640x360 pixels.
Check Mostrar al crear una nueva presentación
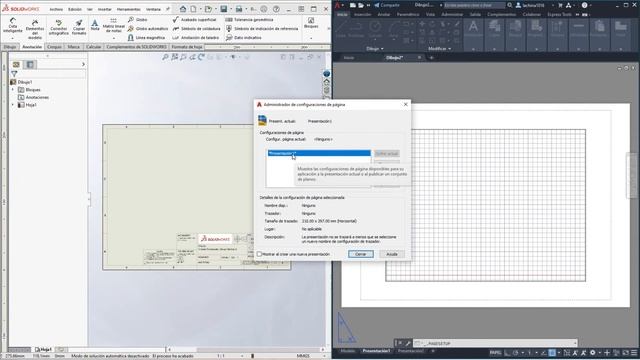tap(259, 254)
